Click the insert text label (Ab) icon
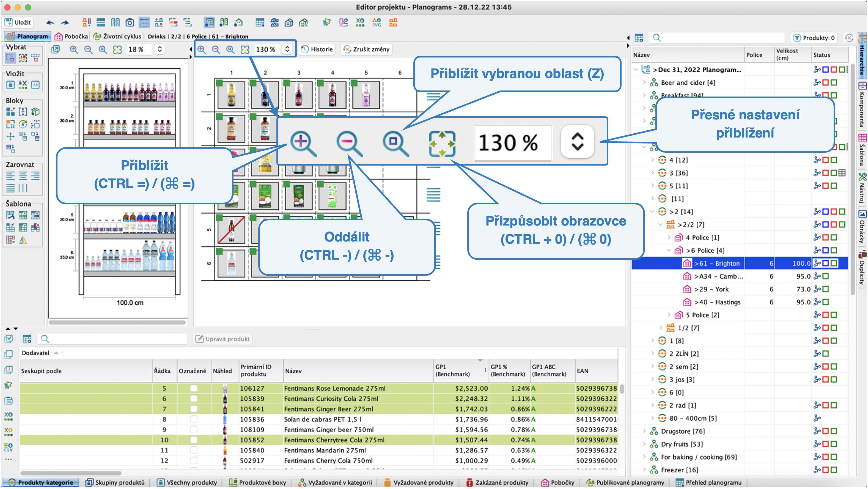The image size is (868, 489). tap(35, 85)
